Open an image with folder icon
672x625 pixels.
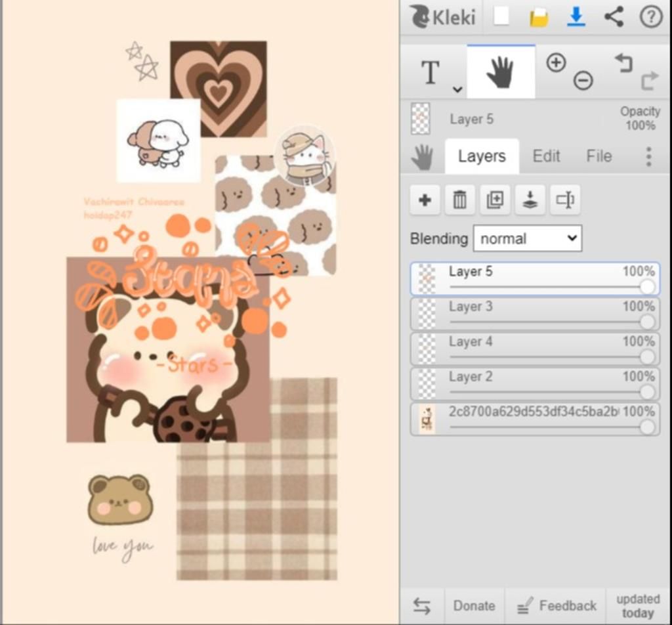pos(539,18)
